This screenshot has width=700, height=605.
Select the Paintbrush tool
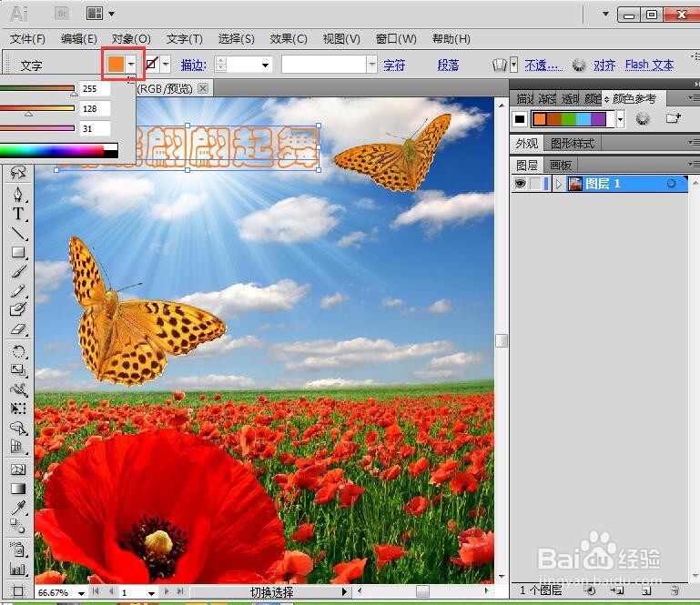pyautogui.click(x=18, y=271)
